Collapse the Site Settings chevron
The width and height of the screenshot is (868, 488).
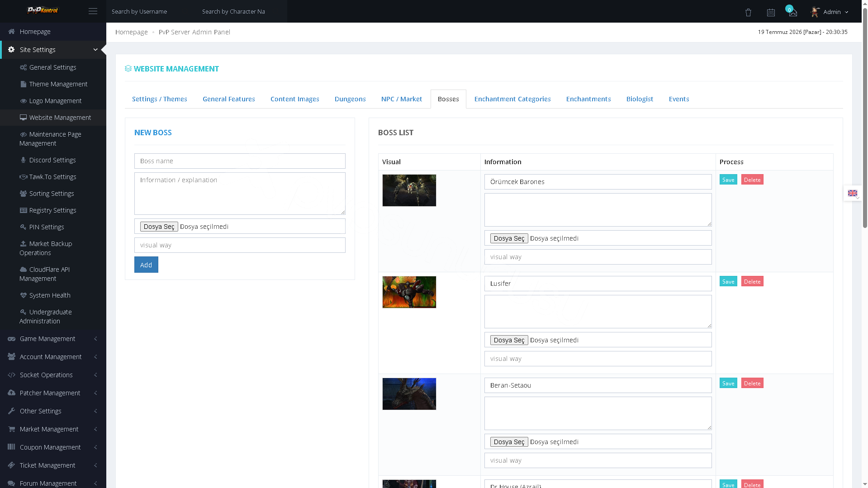coord(95,49)
